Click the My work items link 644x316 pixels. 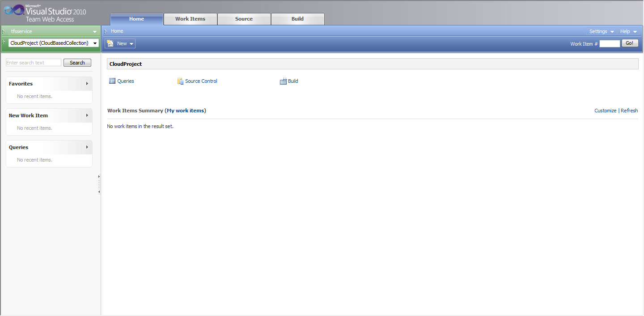coord(185,111)
